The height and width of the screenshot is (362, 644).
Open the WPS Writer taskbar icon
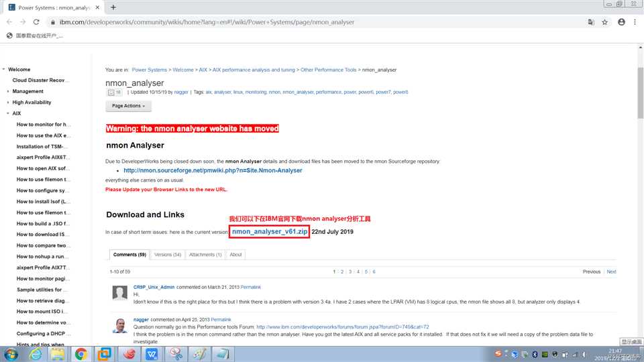152,354
